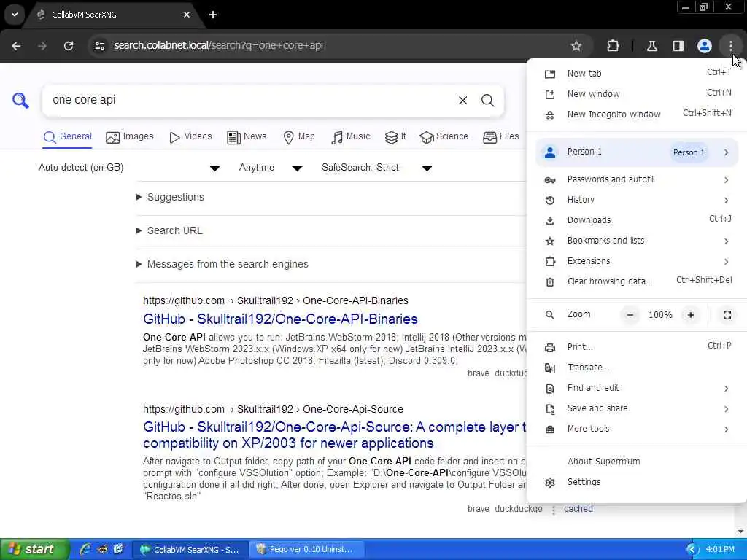Expand the Search URL section
The height and width of the screenshot is (560, 747).
point(169,230)
